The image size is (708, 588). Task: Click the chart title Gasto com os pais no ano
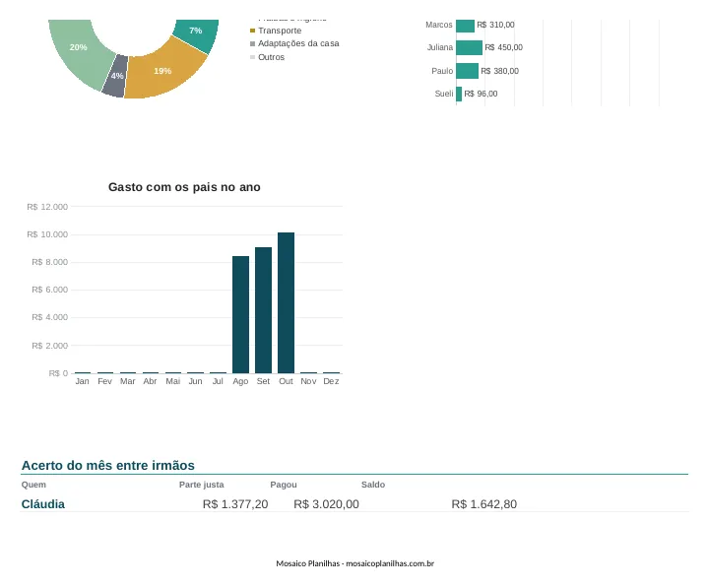(184, 187)
